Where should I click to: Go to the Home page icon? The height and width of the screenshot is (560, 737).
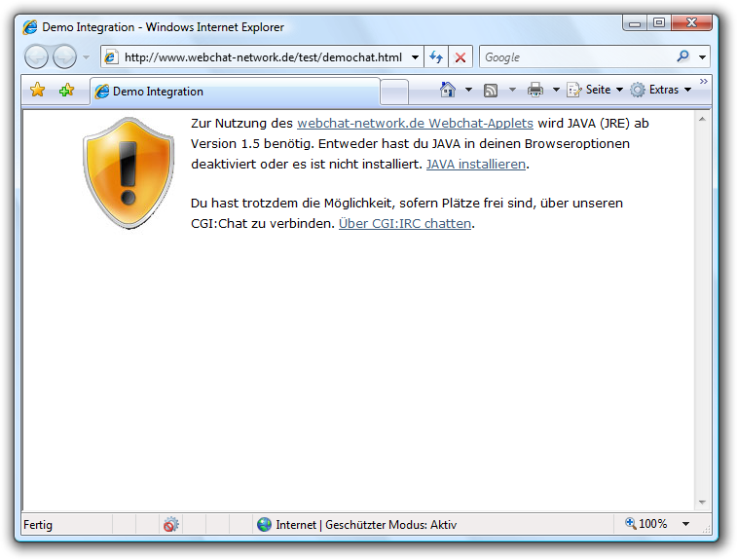[448, 90]
